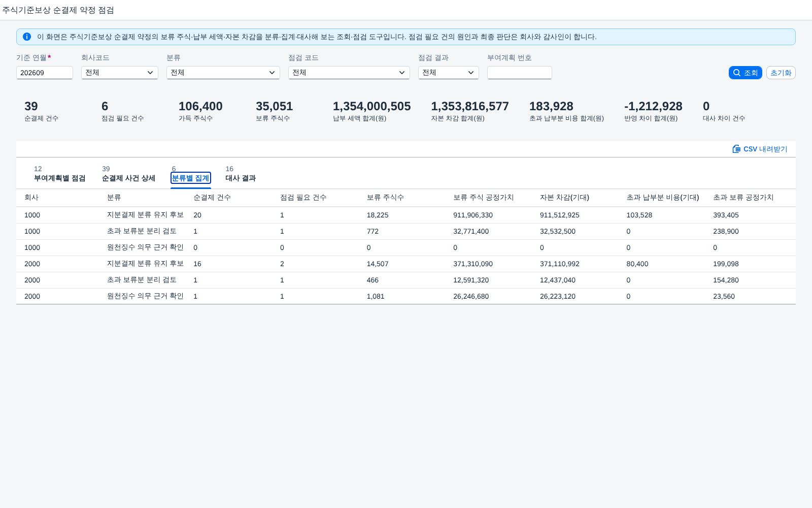The width and height of the screenshot is (812, 508).
Task: Click the 부여계획 번호 input field
Action: 519,73
